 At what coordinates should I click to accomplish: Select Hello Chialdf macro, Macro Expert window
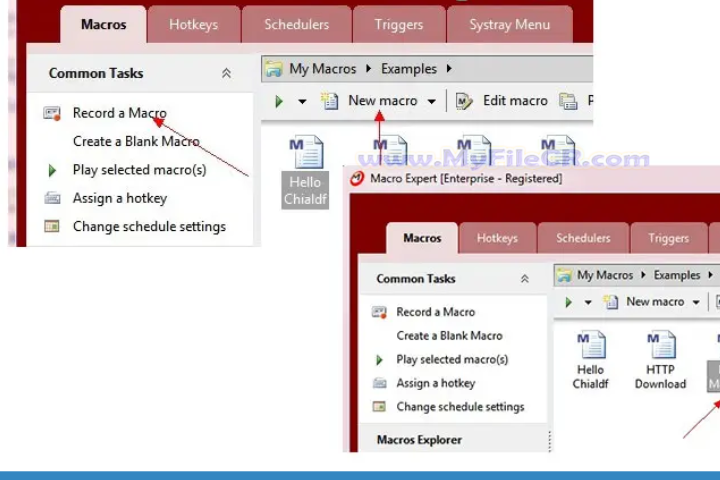click(x=591, y=361)
